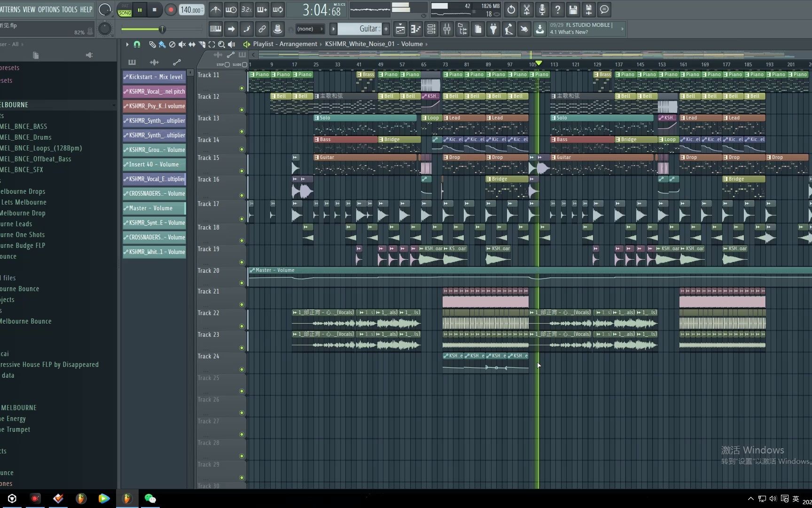
Task: Open the VIEW menu
Action: pyautogui.click(x=29, y=9)
